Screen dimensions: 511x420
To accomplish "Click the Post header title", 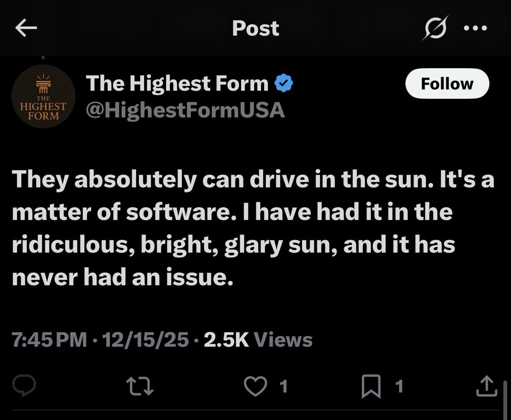I will pos(255,29).
